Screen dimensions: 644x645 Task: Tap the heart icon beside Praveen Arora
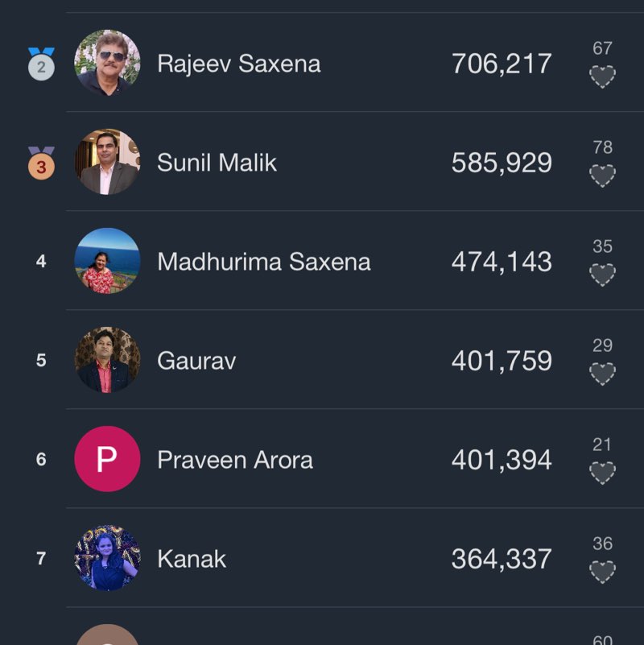coord(602,473)
